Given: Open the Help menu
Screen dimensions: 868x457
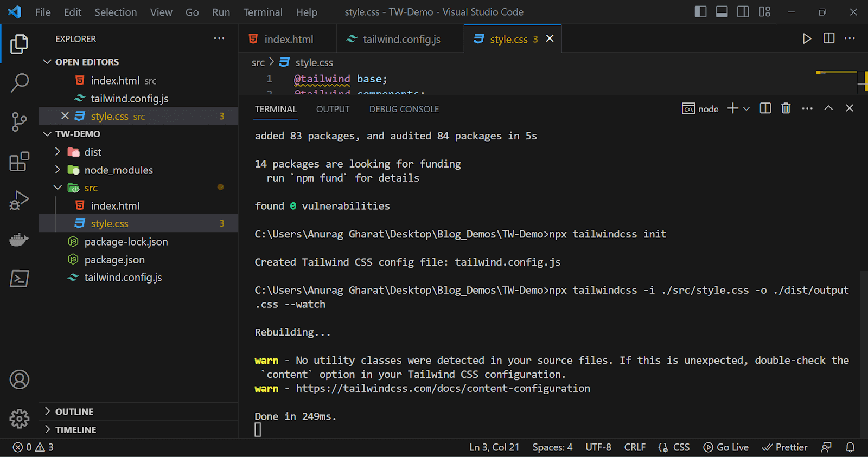Looking at the screenshot, I should (x=307, y=12).
